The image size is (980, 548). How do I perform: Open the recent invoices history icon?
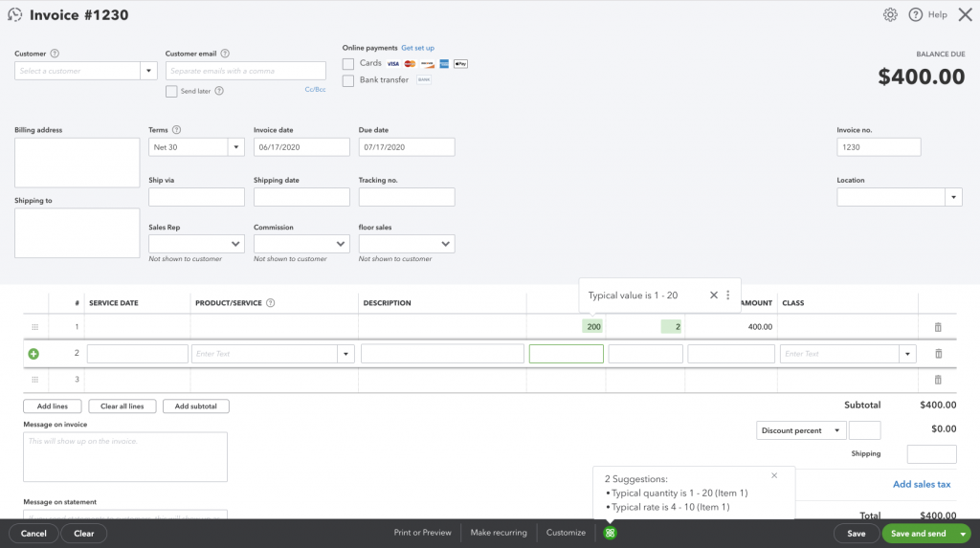click(x=15, y=14)
